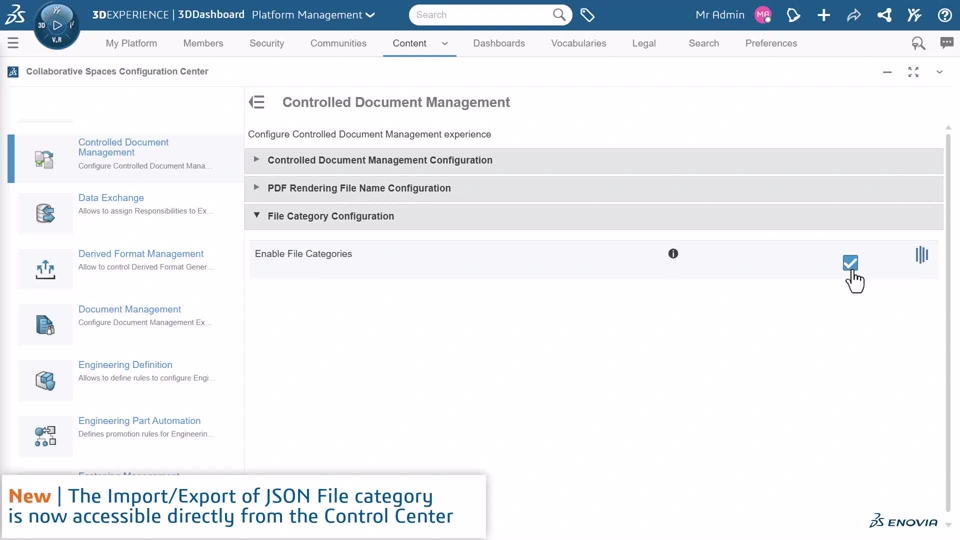Open the tools icon in top bar
960x540 pixels.
click(914, 15)
